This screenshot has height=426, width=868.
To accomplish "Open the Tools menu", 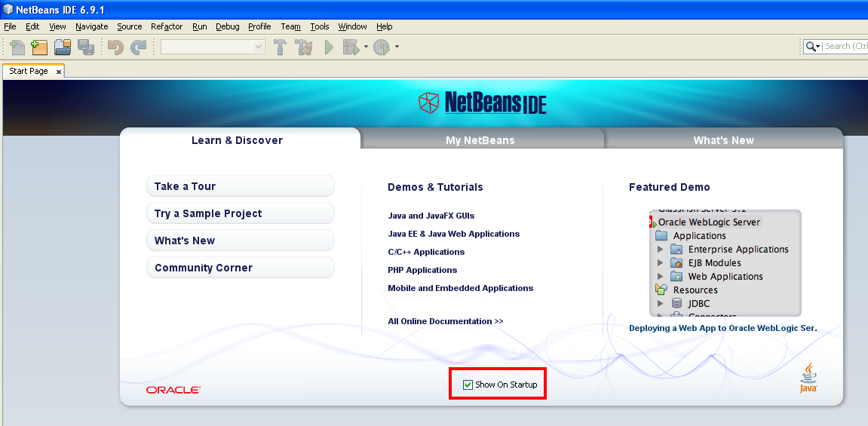I will 320,26.
